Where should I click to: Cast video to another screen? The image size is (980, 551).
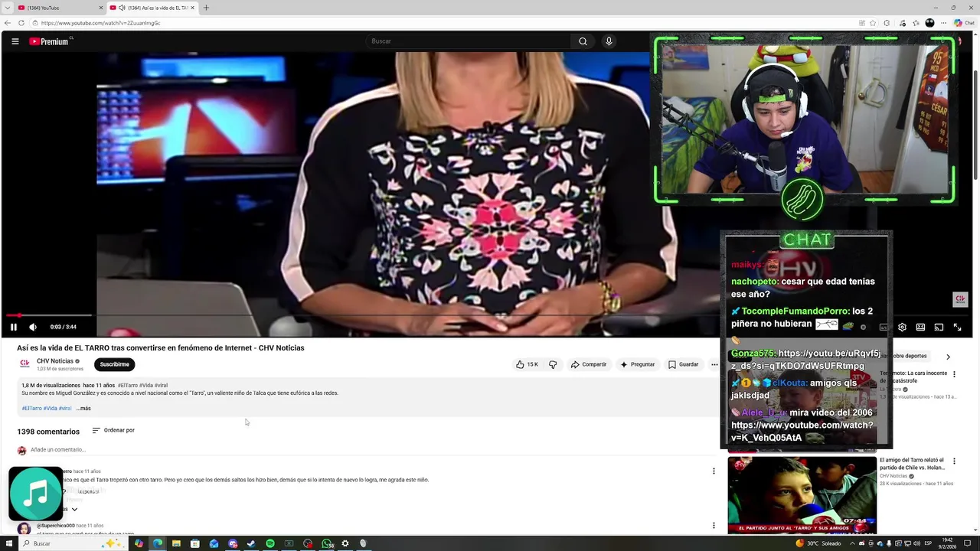click(939, 327)
